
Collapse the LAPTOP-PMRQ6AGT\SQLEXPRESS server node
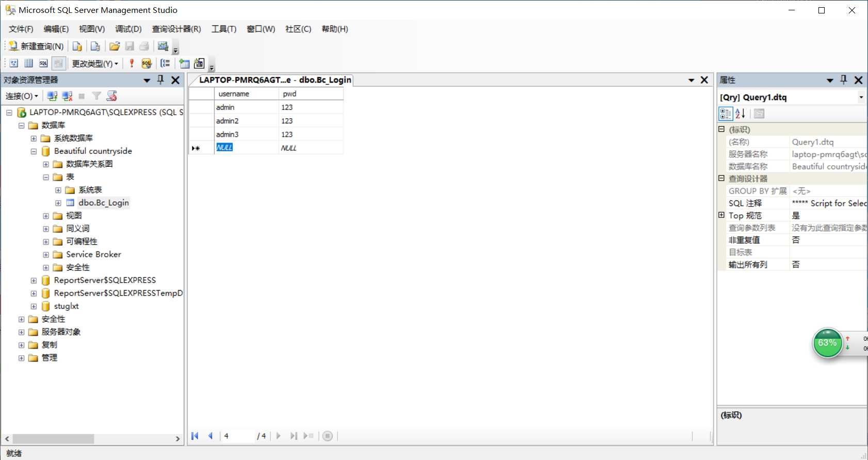[x=9, y=112]
